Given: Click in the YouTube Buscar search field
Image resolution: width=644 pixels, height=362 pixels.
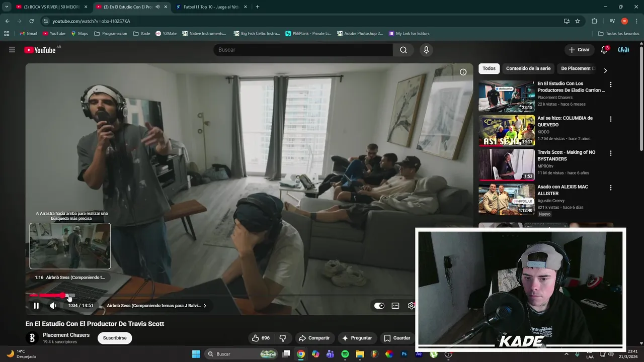Looking at the screenshot, I should coord(303,50).
